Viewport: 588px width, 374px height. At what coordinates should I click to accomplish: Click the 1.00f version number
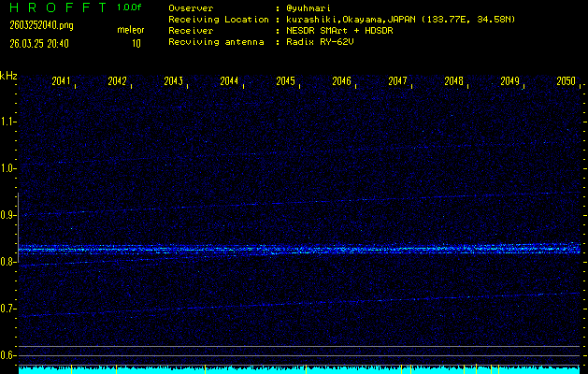point(130,7)
